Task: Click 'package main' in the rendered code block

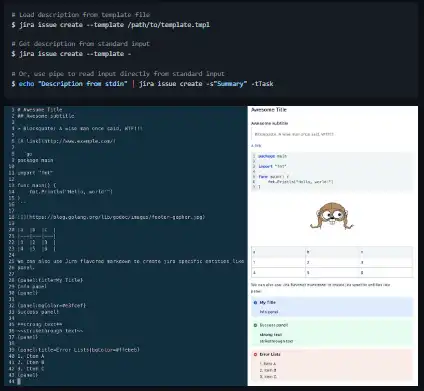Action: pyautogui.click(x=272, y=156)
